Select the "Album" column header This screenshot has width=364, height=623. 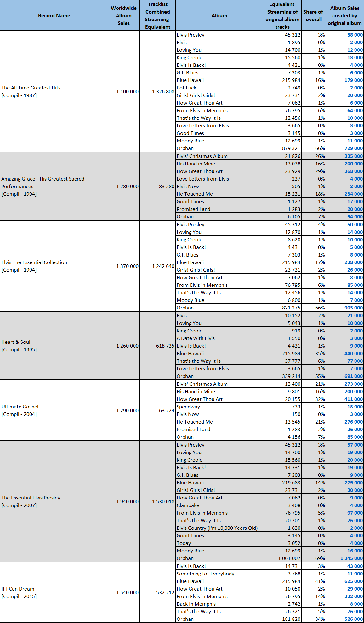point(219,15)
